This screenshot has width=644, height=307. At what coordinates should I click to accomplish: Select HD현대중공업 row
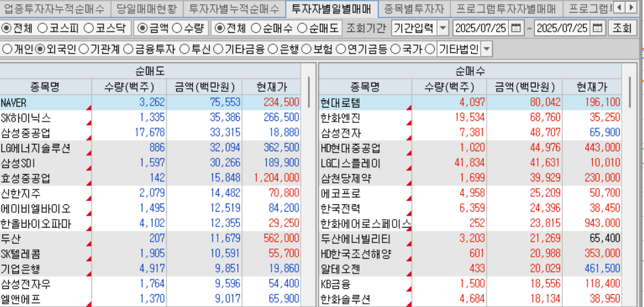click(x=471, y=148)
